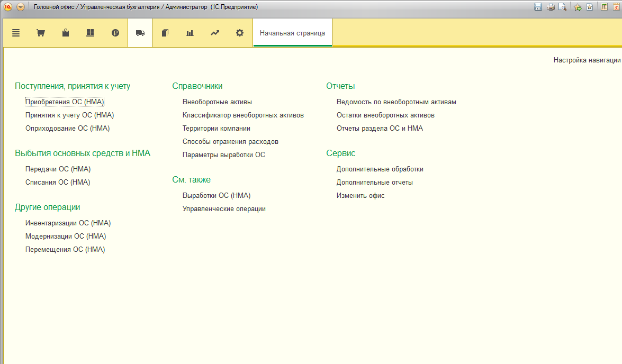Click the См. также heading

pos(191,180)
